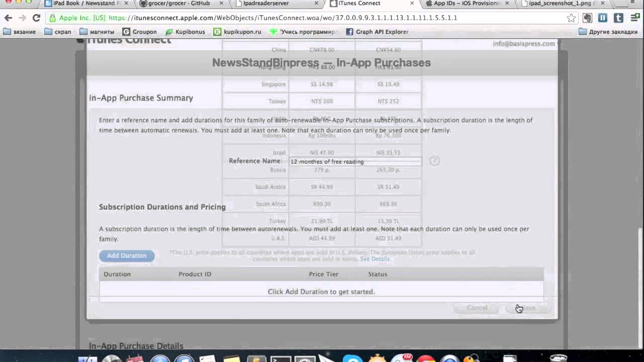This screenshot has height=362, width=644.
Task: Click the Tumblr 't' extension icon
Action: (x=618, y=18)
